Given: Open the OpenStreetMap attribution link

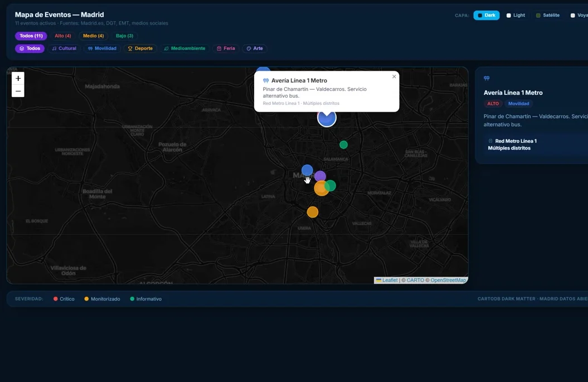Looking at the screenshot, I should (448, 281).
